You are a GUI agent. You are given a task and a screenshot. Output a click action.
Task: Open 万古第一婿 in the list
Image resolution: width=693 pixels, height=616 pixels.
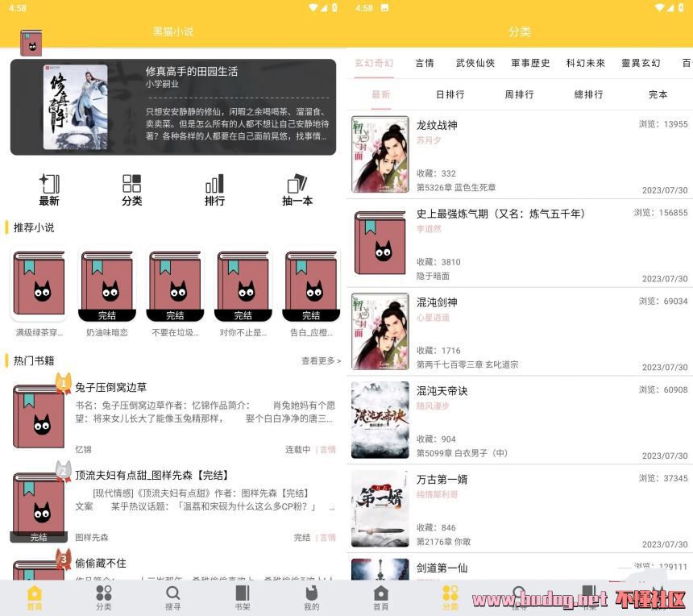[x=520, y=508]
